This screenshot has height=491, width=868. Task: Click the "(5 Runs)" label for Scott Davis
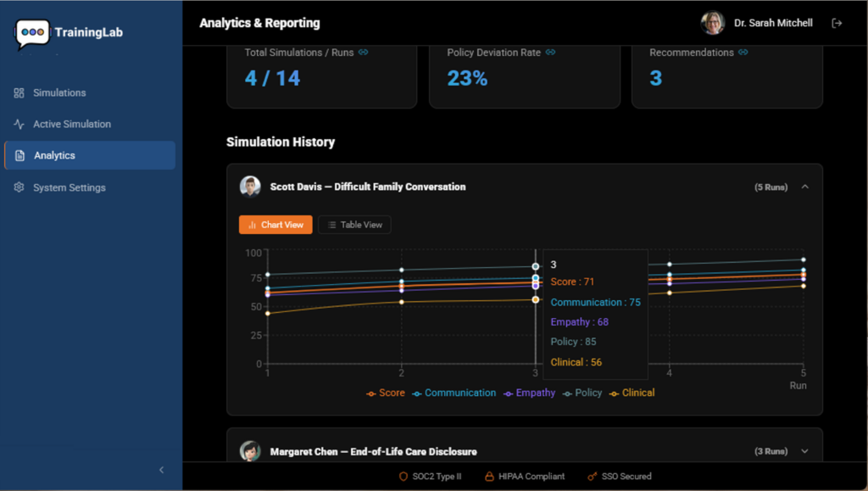click(771, 187)
